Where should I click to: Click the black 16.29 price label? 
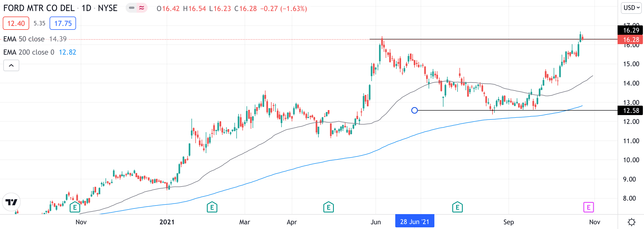[x=631, y=30]
